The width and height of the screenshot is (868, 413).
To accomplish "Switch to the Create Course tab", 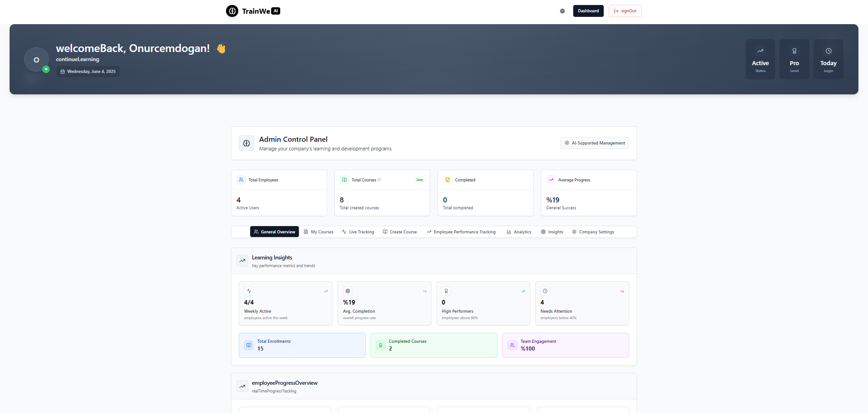I will (x=400, y=232).
